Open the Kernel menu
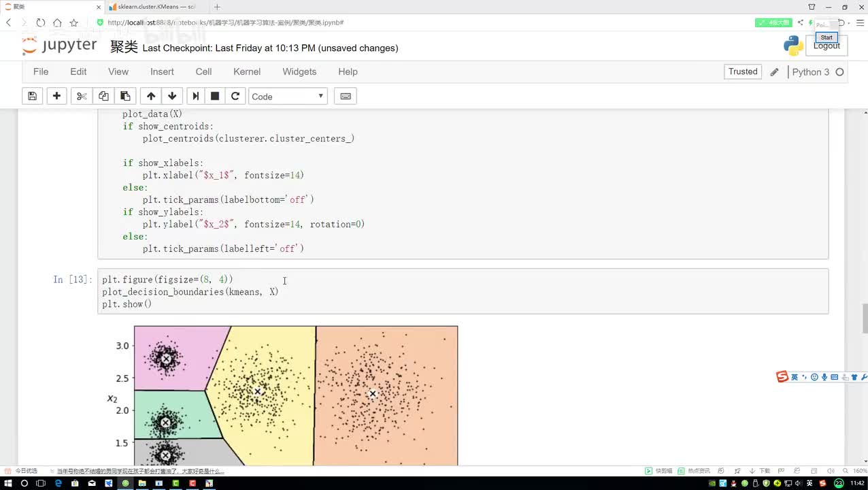This screenshot has width=868, height=490. coord(247,71)
